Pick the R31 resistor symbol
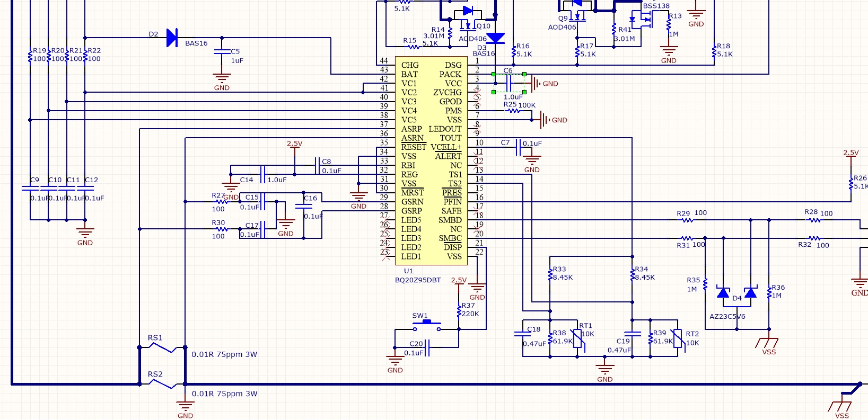This screenshot has width=868, height=420. [x=687, y=238]
